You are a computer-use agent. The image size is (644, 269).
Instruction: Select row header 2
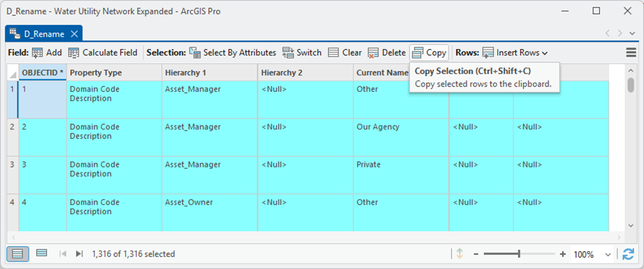click(x=13, y=137)
